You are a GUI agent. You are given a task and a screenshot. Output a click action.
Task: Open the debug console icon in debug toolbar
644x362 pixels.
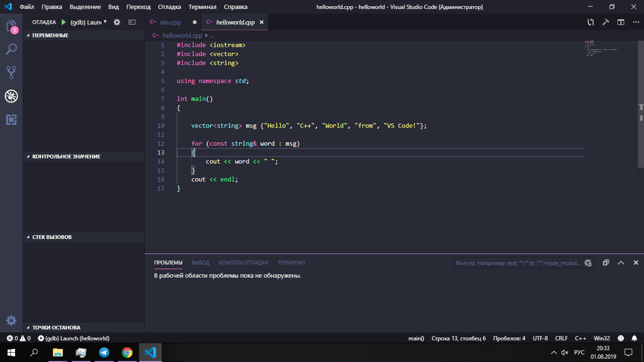coord(132,22)
